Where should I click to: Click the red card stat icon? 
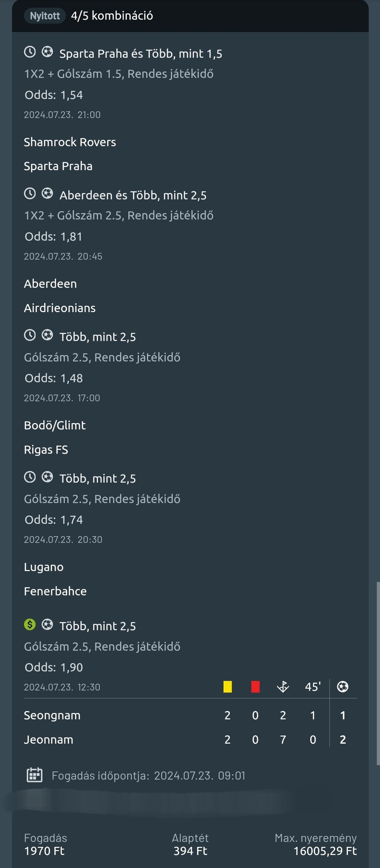coord(255,687)
